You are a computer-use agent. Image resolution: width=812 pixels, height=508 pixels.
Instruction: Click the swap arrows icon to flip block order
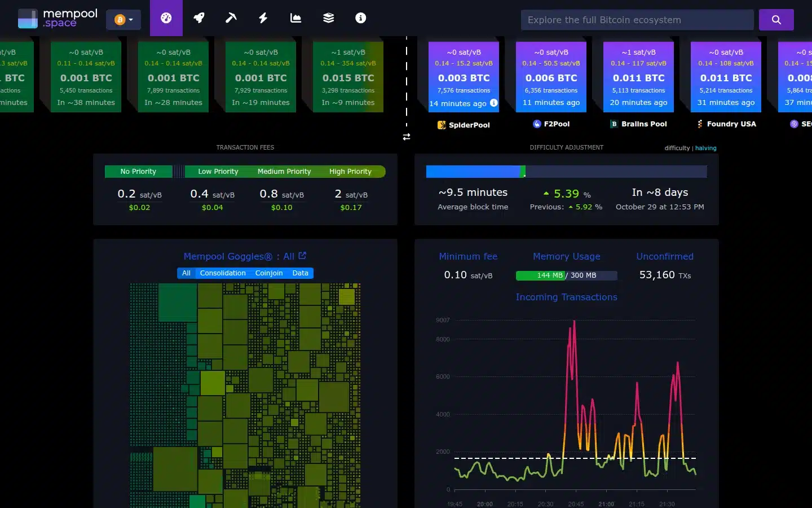[x=407, y=137]
